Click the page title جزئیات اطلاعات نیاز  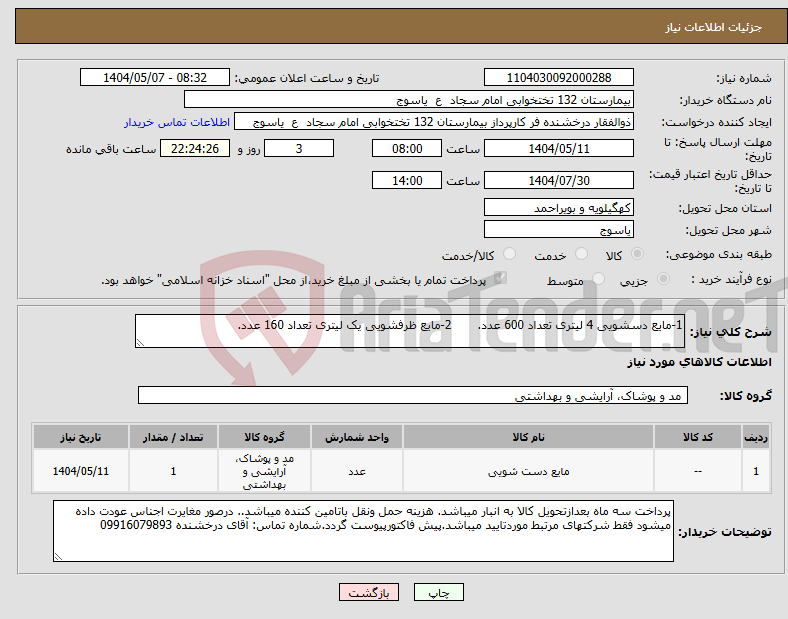click(714, 27)
